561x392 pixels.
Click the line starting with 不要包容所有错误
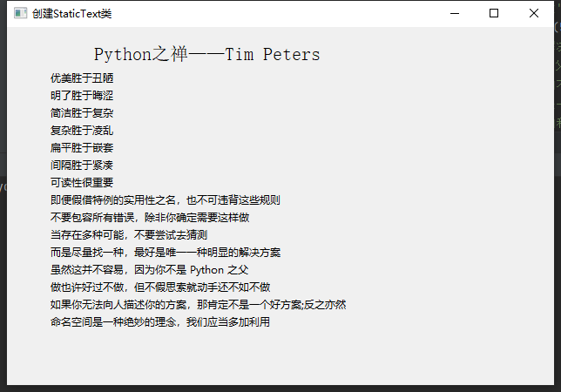coord(150,218)
